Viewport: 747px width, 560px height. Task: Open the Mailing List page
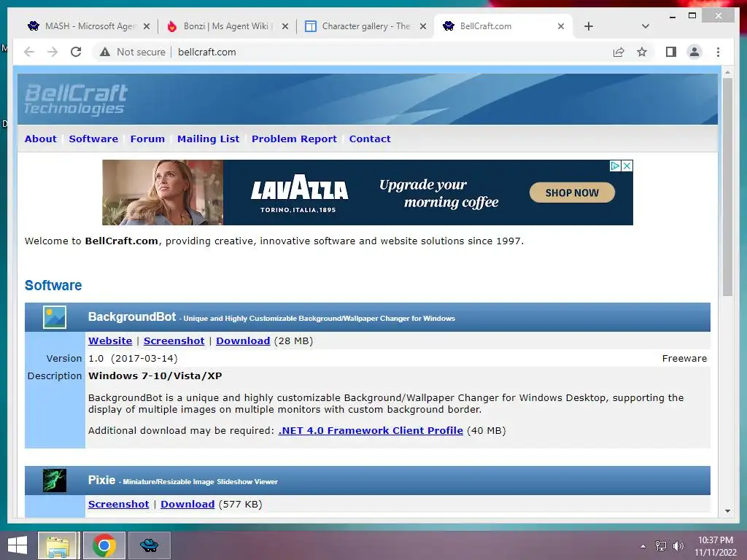pos(208,139)
